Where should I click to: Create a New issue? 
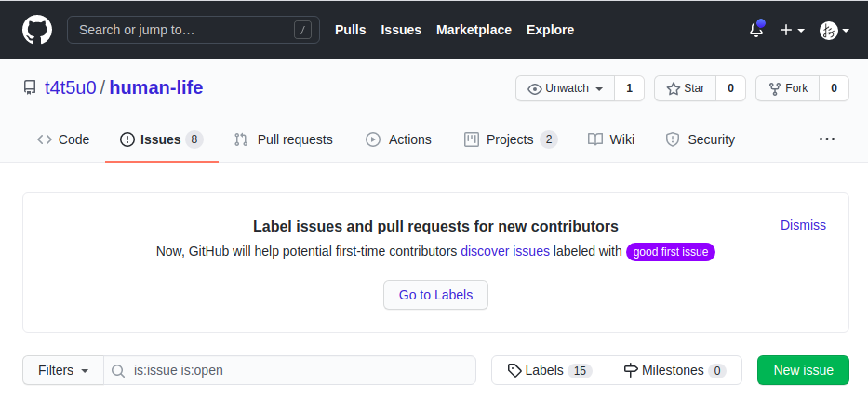click(803, 370)
